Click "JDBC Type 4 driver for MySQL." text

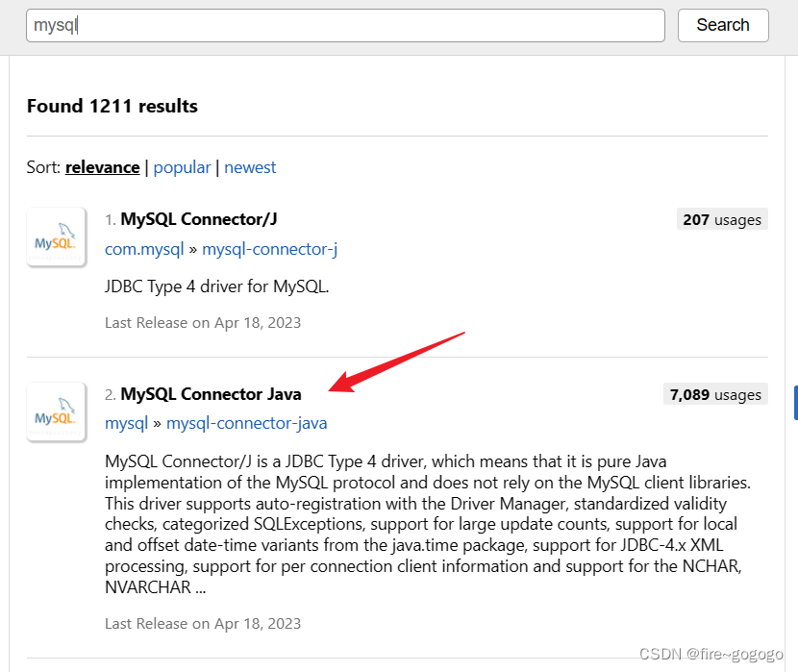[216, 286]
